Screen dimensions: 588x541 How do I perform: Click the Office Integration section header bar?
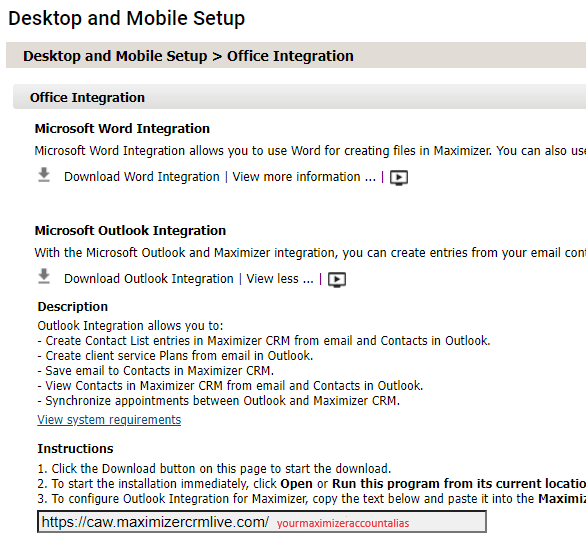(299, 97)
